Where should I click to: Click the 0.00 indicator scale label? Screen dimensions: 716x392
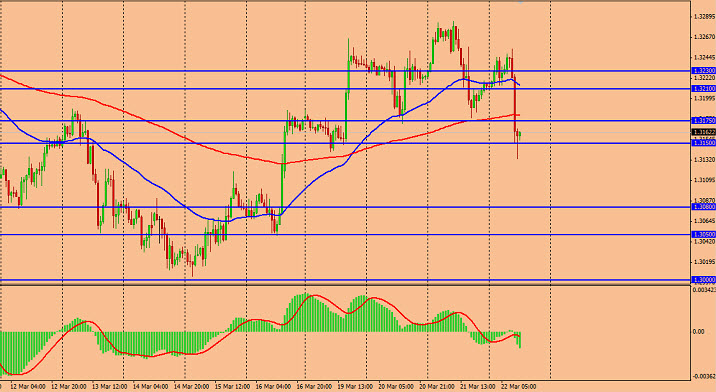(699, 331)
